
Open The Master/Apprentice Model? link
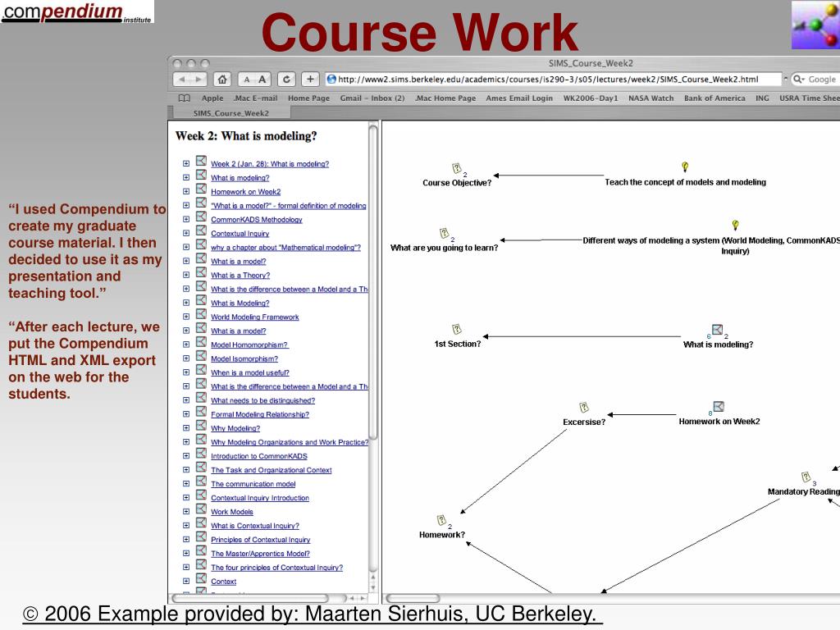[260, 554]
